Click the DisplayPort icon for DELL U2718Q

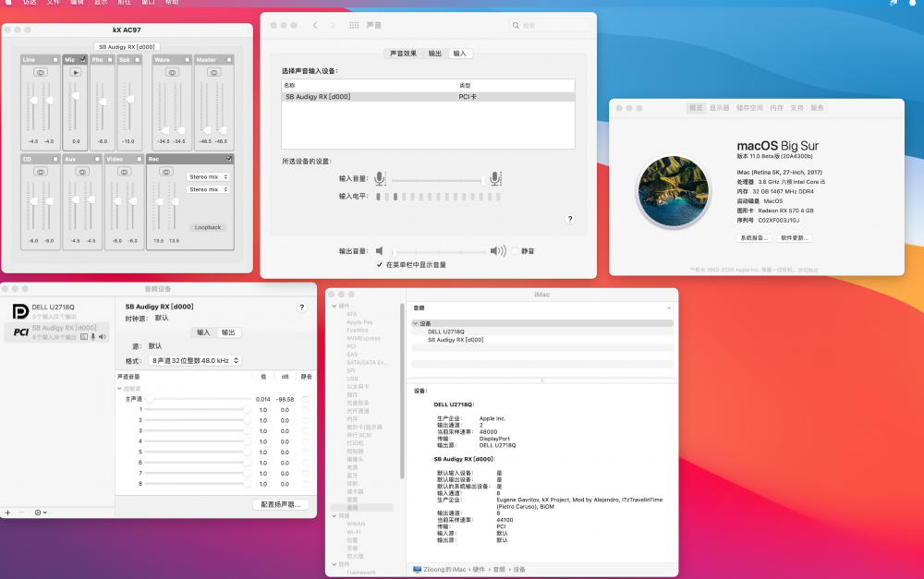pos(20,311)
